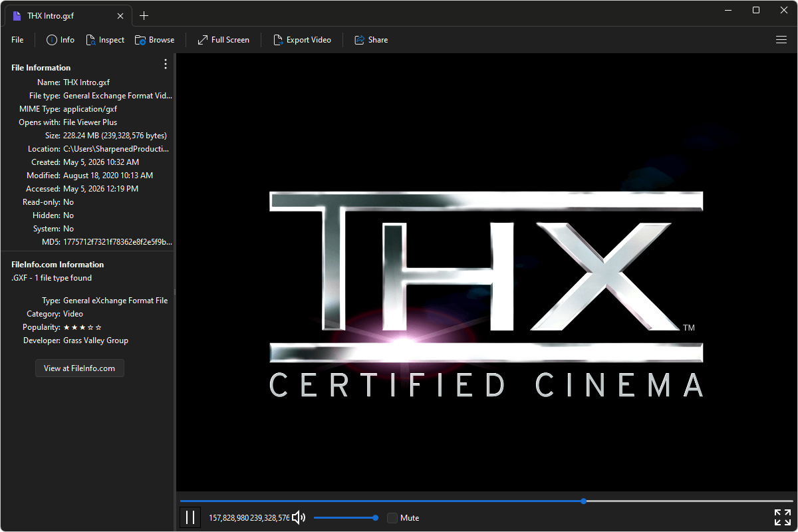The width and height of the screenshot is (798, 532).
Task: Click the Popularity star rating
Action: point(82,327)
